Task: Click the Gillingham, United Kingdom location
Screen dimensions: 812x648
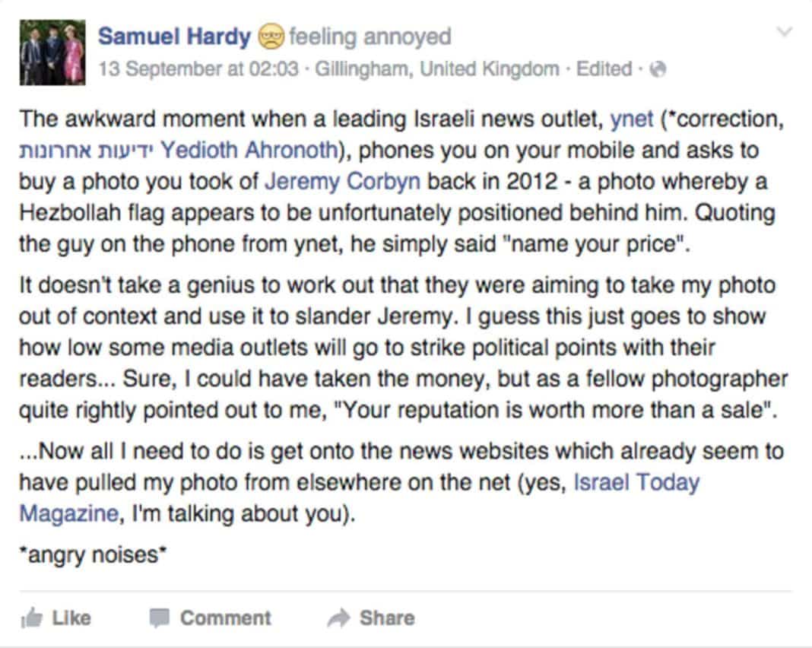Action: click(x=436, y=69)
